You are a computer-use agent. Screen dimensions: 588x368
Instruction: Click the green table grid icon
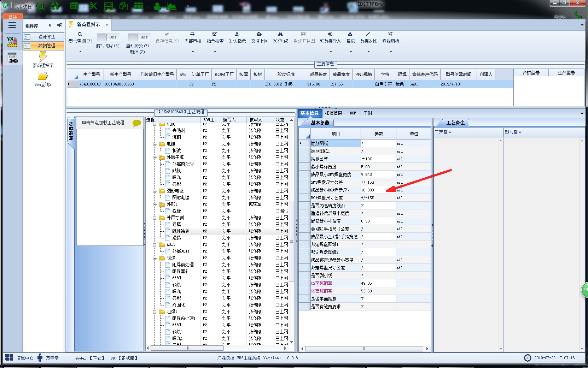click(74, 6)
